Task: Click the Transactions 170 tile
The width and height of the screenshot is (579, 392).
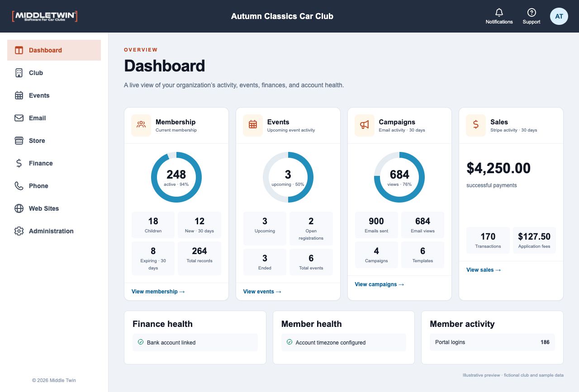Action: [488, 240]
